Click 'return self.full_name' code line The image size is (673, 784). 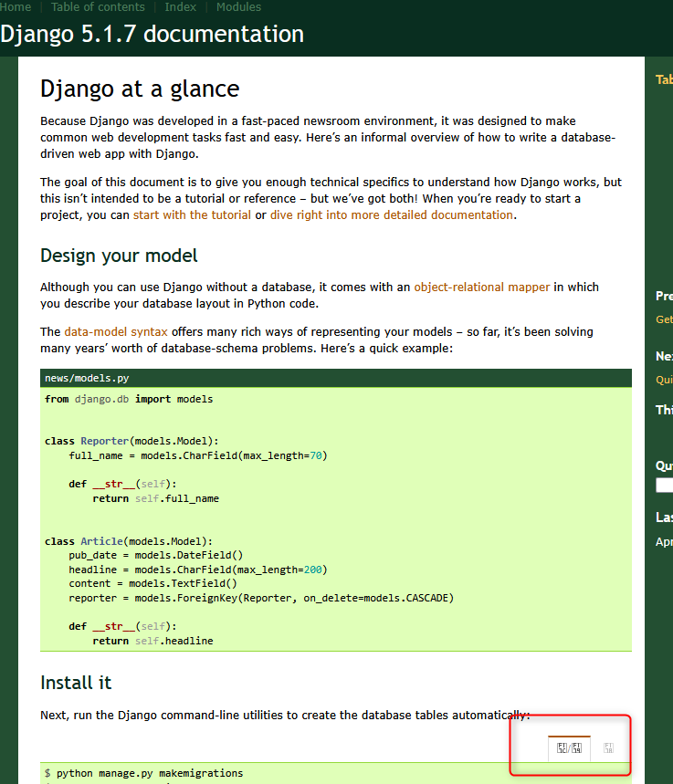[155, 498]
